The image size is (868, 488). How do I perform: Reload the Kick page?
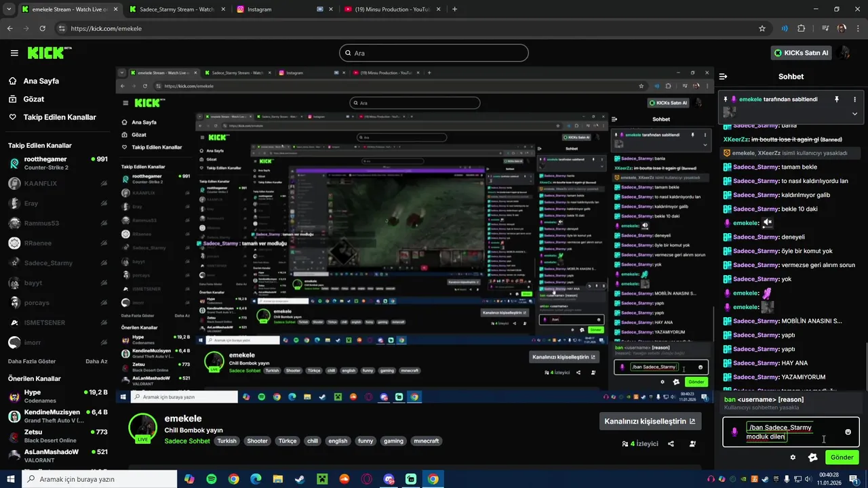(x=43, y=28)
